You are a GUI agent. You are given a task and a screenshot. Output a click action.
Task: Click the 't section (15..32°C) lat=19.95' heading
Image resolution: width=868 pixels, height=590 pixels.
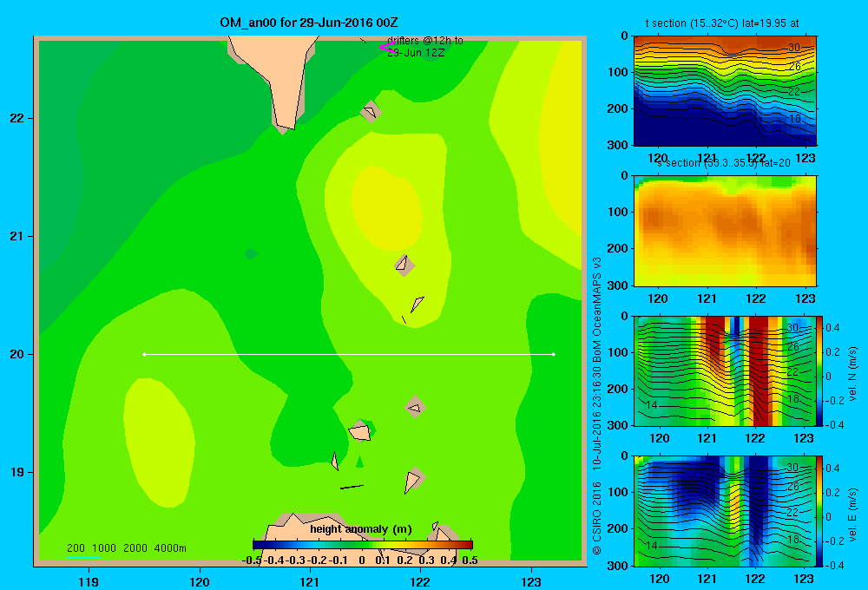click(x=722, y=23)
